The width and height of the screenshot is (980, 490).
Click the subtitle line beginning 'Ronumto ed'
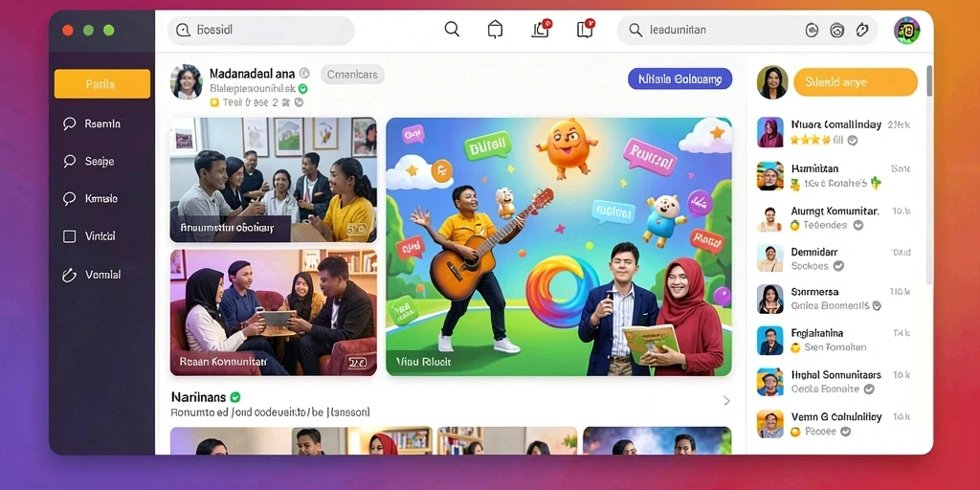pyautogui.click(x=270, y=412)
